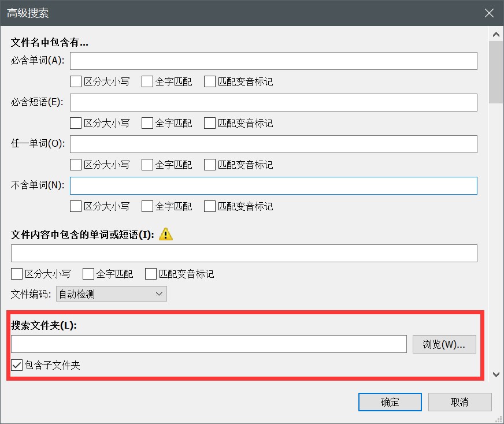Screen dimensions: 504x424
Task: Check 全字匹配 under file content field
Action: tap(88, 274)
